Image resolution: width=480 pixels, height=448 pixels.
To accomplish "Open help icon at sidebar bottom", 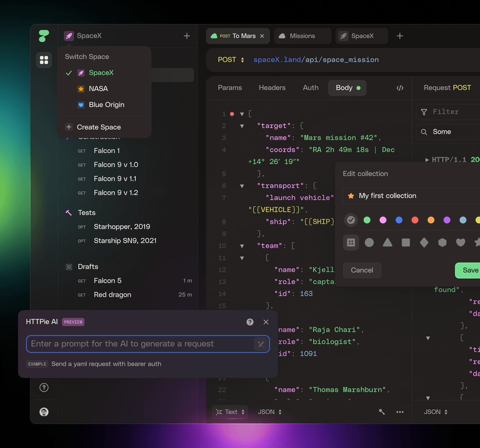I will (x=44, y=387).
